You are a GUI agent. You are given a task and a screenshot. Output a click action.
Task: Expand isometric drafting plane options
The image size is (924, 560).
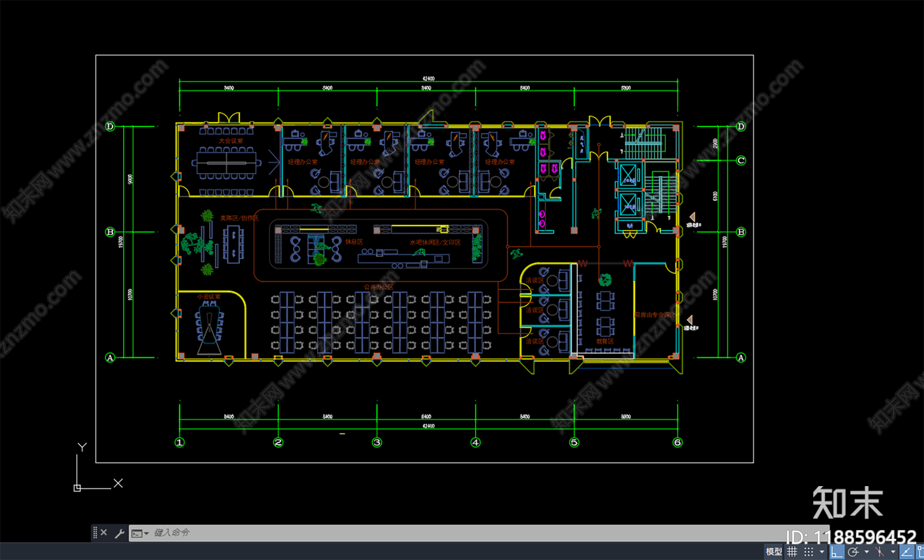[x=893, y=551]
